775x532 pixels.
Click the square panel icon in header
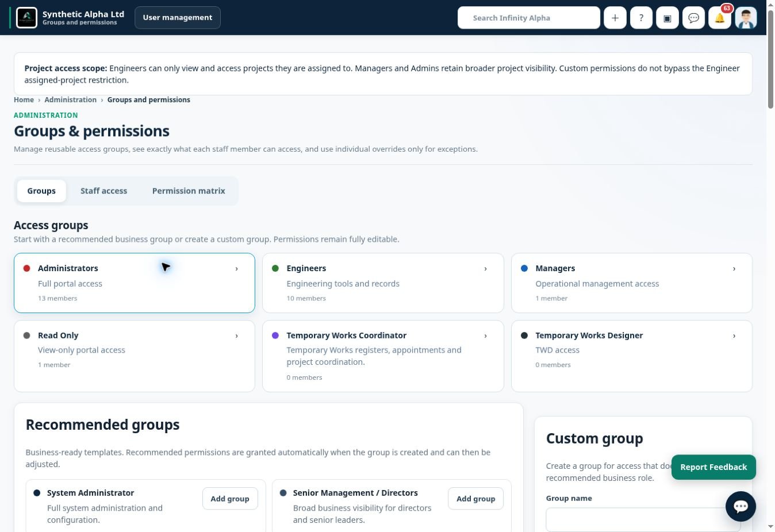[667, 18]
